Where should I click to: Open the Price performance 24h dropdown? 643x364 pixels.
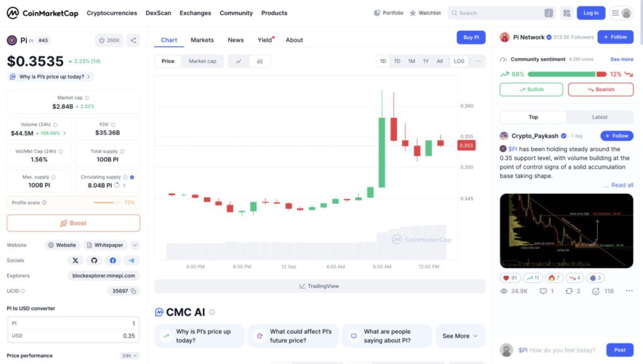coord(130,356)
